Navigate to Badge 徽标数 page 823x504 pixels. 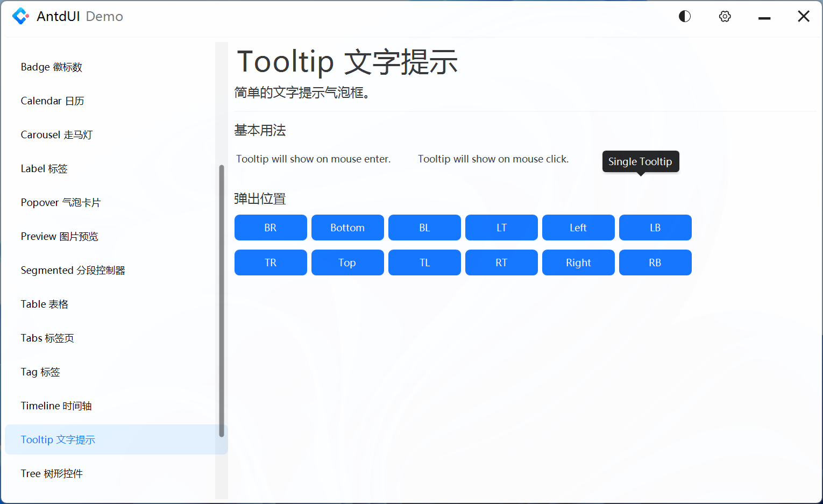coord(52,67)
